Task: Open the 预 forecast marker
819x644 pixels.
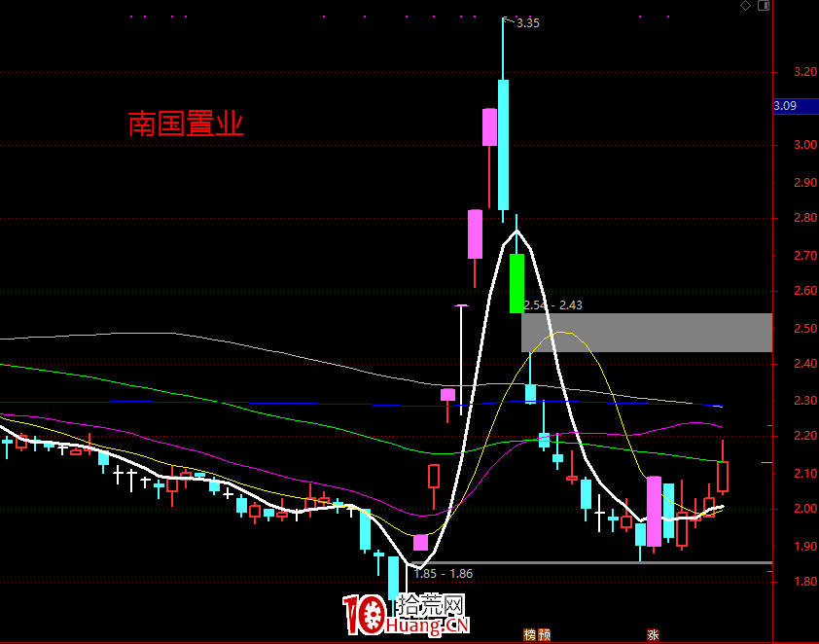Action: (x=545, y=634)
